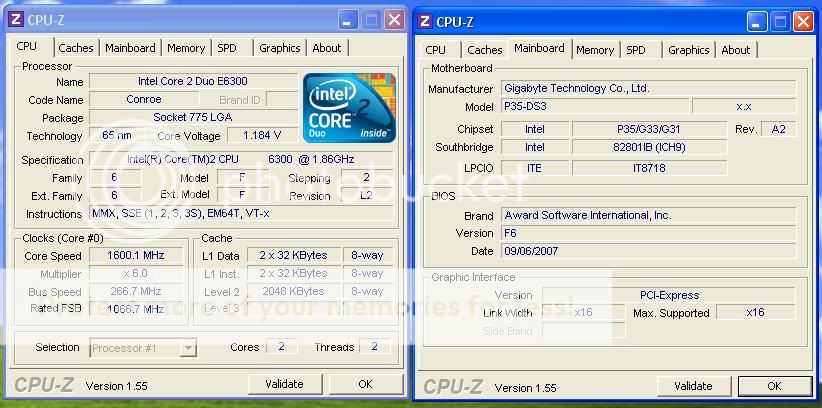Screen dimensions: 822x408
Task: Open Memory tab in the right CPU-Z window
Action: coord(594,50)
